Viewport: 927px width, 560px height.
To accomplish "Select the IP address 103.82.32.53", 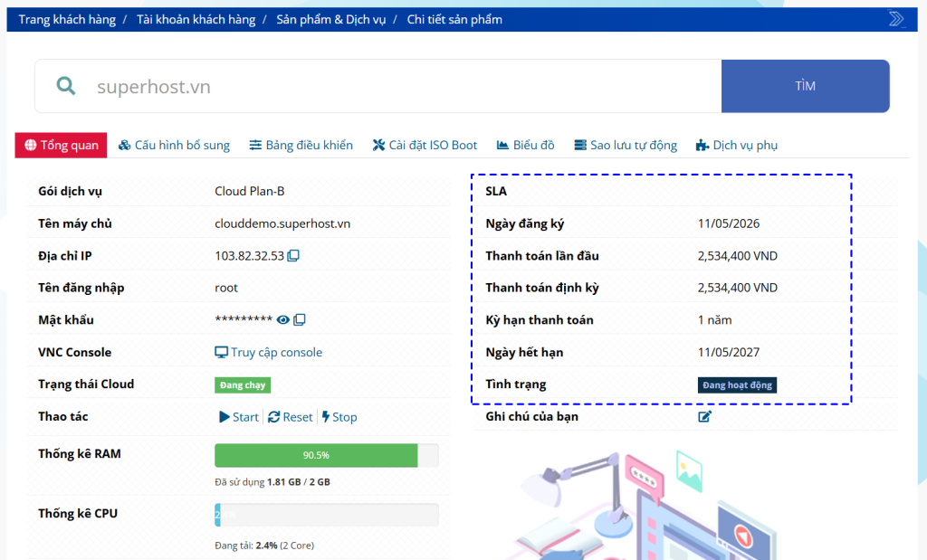I will click(x=250, y=256).
